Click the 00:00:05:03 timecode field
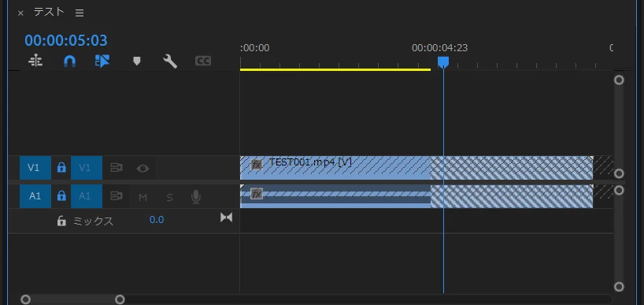Screen dimensions: 644x305 [66, 40]
